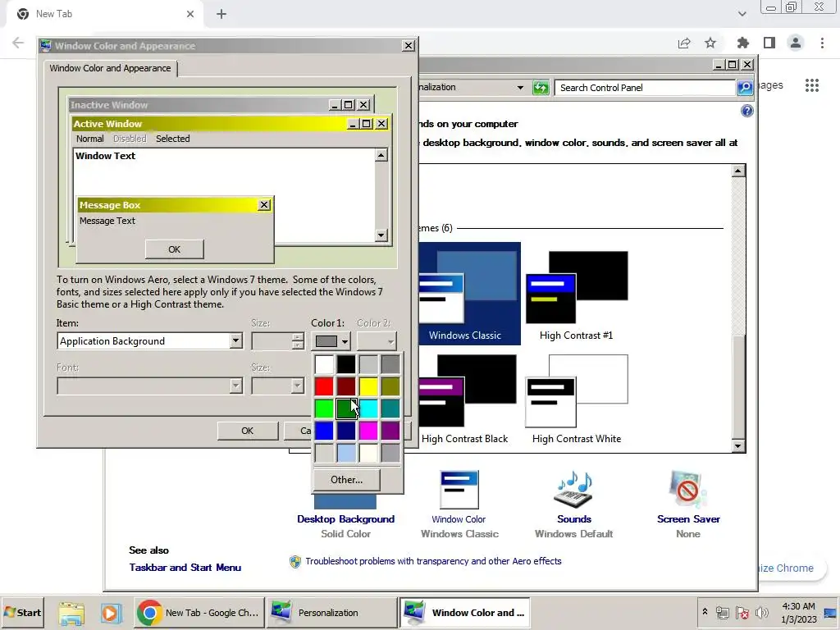Screen dimensions: 840x630
Task: Open the Windows Start button
Action: click(x=22, y=612)
